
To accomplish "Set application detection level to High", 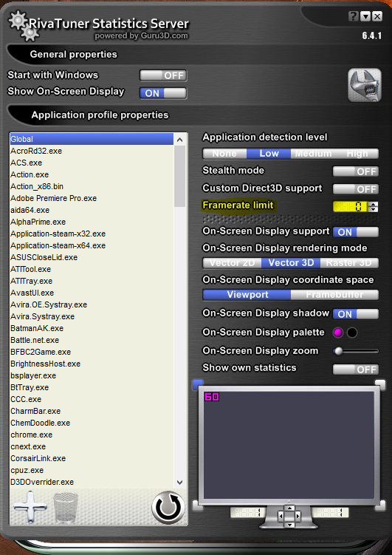I will click(x=357, y=154).
